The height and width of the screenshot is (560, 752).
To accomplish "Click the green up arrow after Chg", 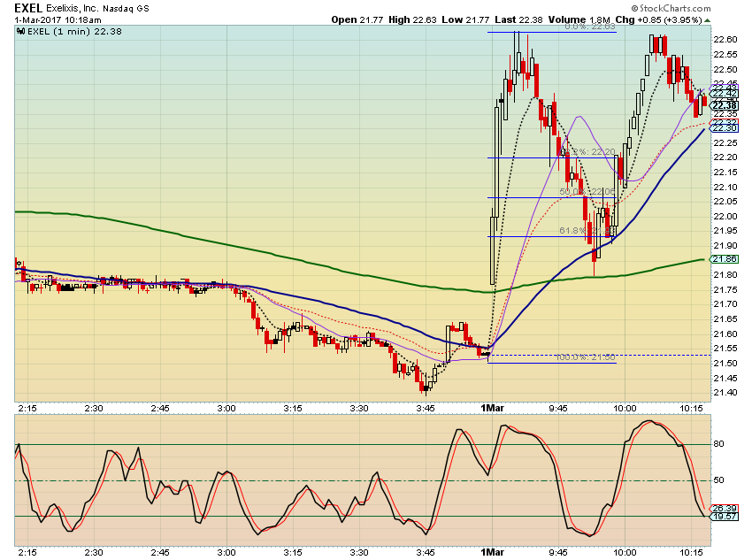I will click(x=708, y=20).
